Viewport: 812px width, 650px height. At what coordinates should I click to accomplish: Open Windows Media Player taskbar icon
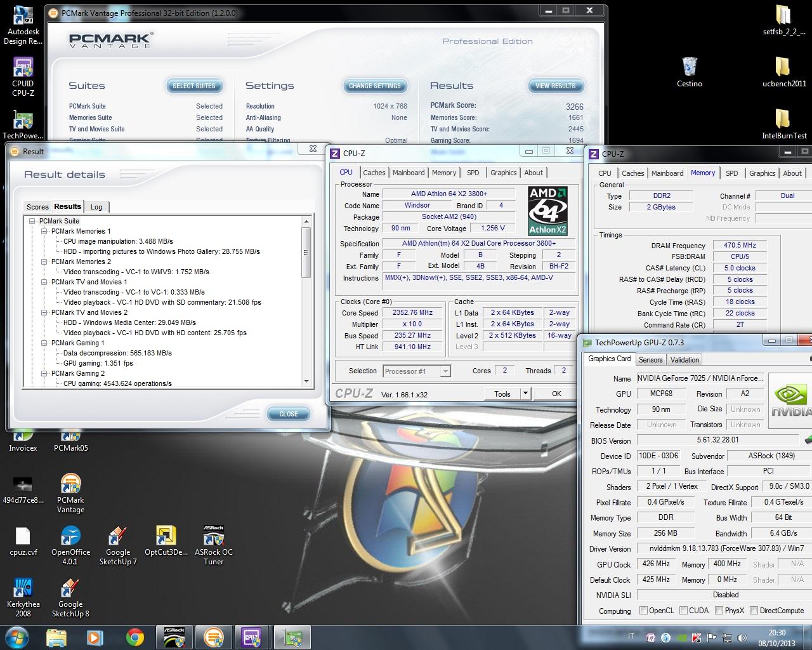[95, 637]
